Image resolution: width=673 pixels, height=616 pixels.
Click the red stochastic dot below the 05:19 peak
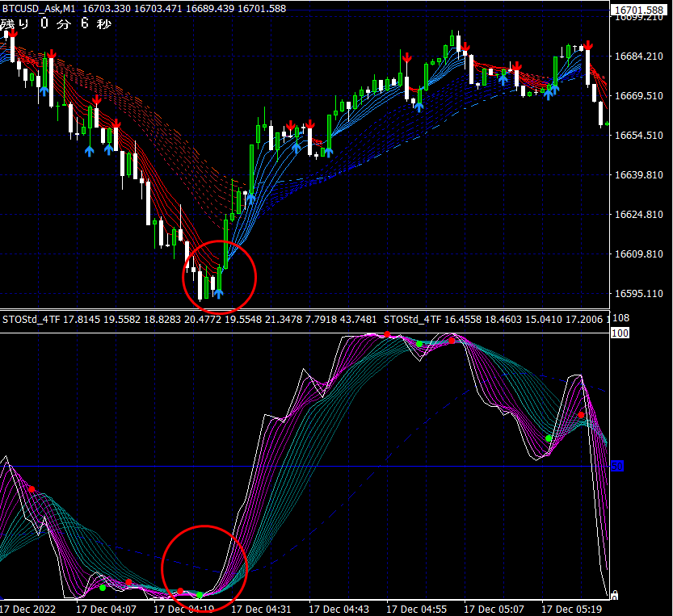[581, 415]
